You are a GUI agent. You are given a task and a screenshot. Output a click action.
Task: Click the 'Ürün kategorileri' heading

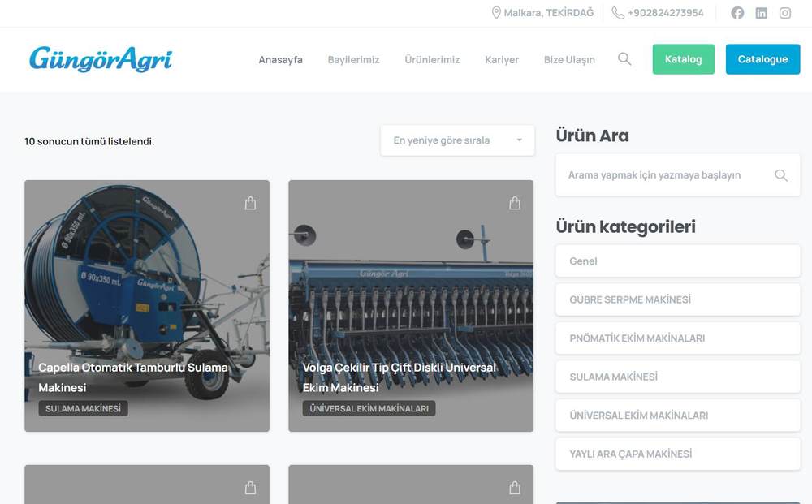click(625, 226)
